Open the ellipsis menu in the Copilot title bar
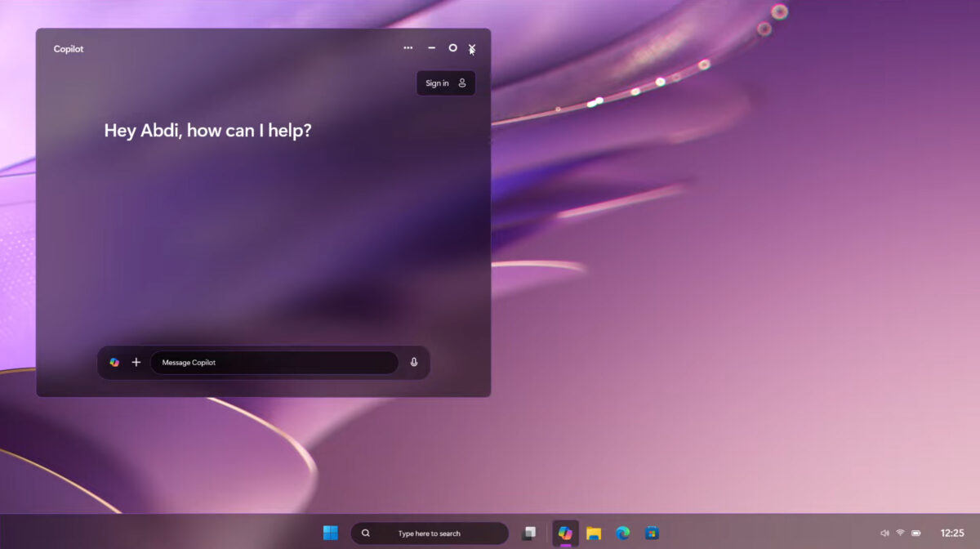The image size is (980, 549). 408,48
